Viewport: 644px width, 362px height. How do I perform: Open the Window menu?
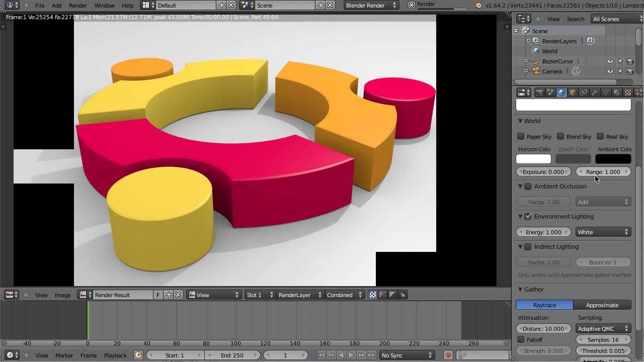105,5
